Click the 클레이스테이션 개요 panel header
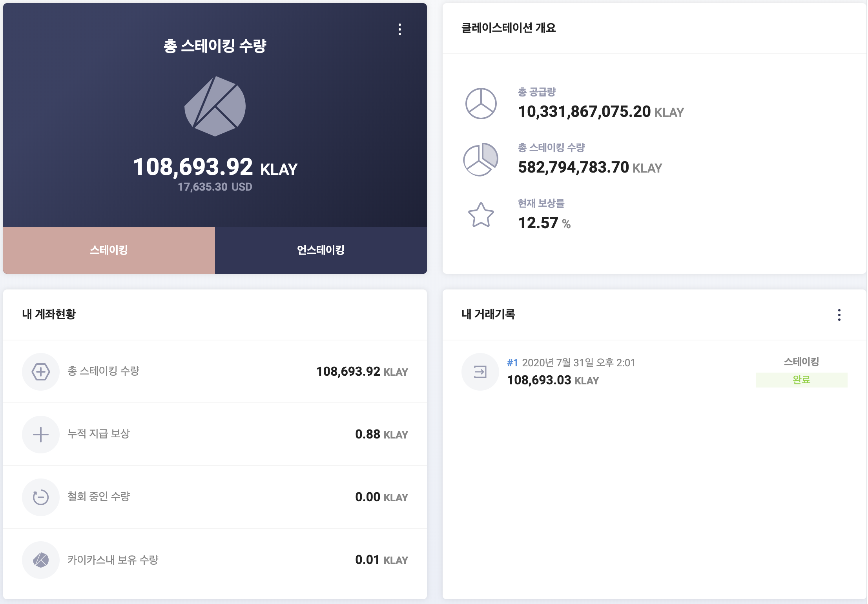Viewport: 868px width, 604px height. pos(509,28)
